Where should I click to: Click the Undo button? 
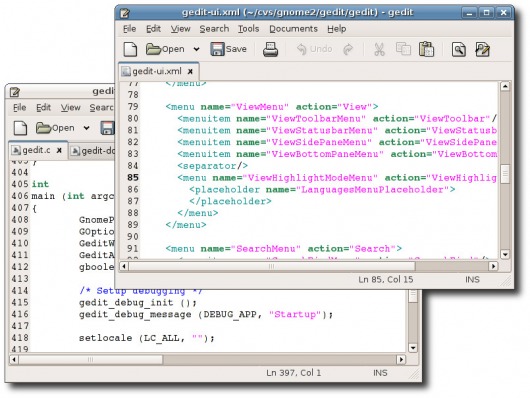tap(314, 49)
